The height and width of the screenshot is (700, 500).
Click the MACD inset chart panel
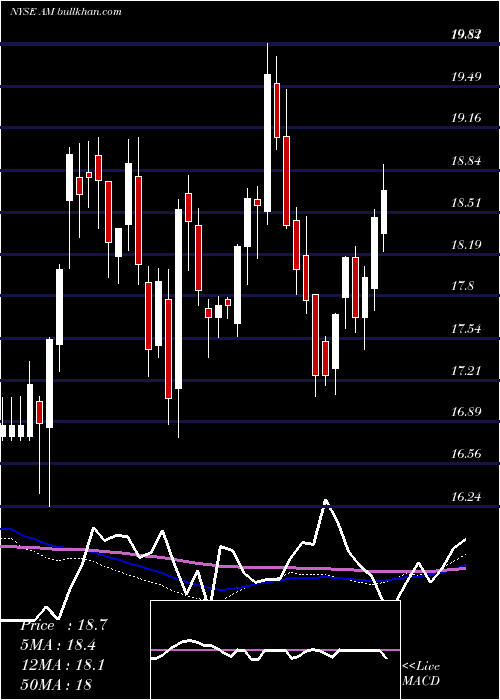click(x=275, y=650)
